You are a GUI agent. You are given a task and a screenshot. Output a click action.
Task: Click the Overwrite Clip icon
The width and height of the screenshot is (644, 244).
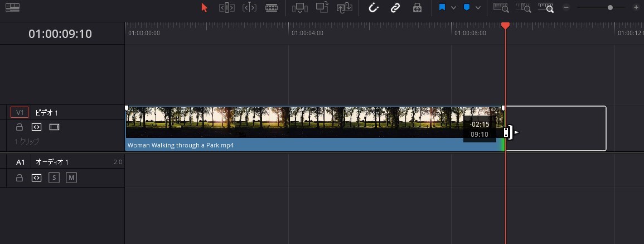click(322, 7)
